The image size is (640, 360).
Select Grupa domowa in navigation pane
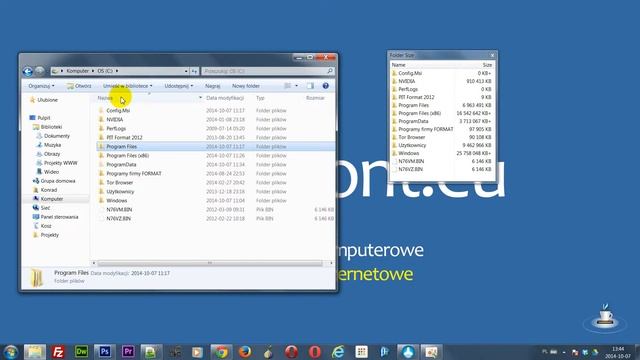(53, 181)
